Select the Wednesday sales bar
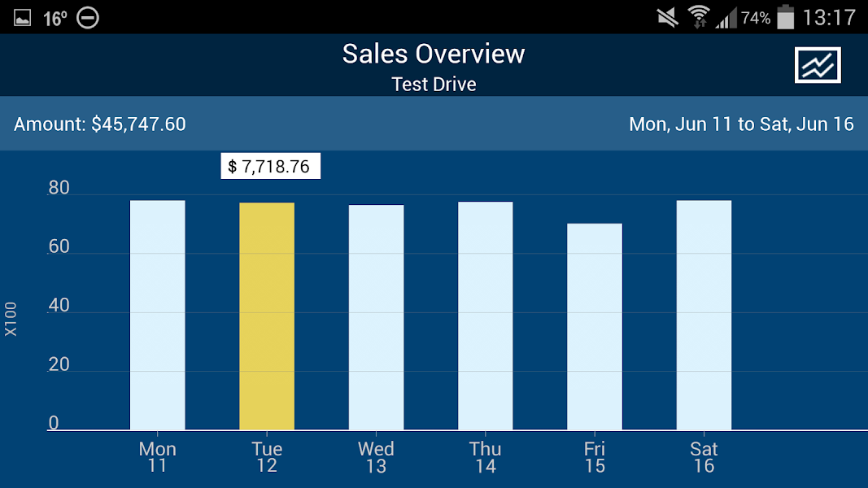This screenshot has width=868, height=488. click(x=376, y=317)
